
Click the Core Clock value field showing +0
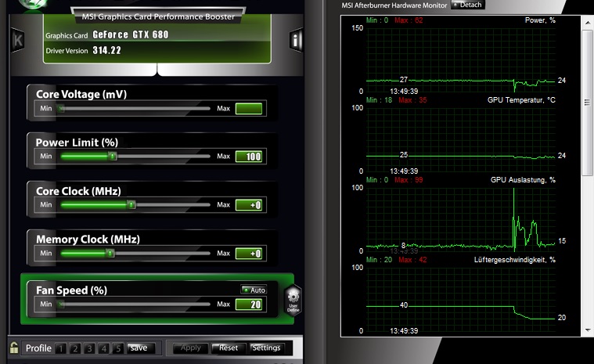(x=249, y=205)
